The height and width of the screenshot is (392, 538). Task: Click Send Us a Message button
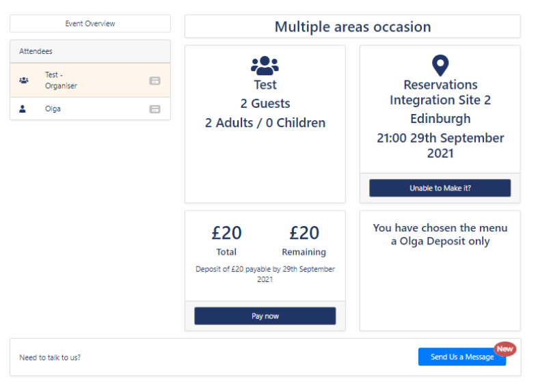tap(462, 356)
